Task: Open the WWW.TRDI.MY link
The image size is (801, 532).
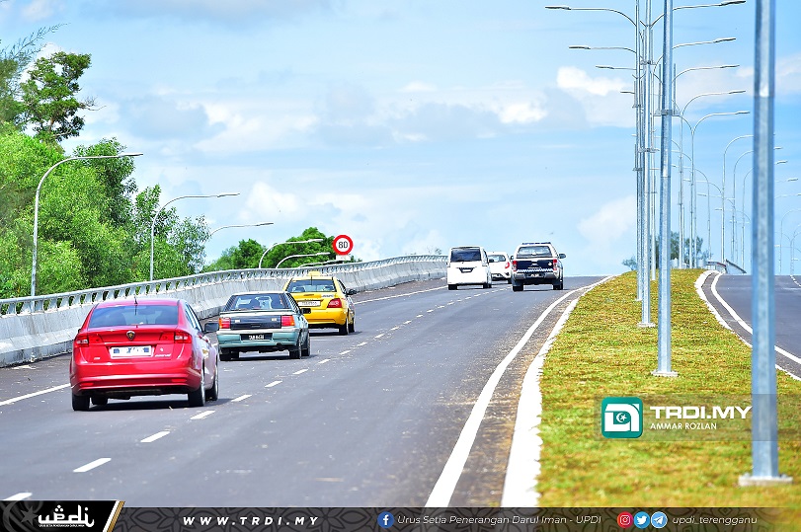Action: [250, 520]
